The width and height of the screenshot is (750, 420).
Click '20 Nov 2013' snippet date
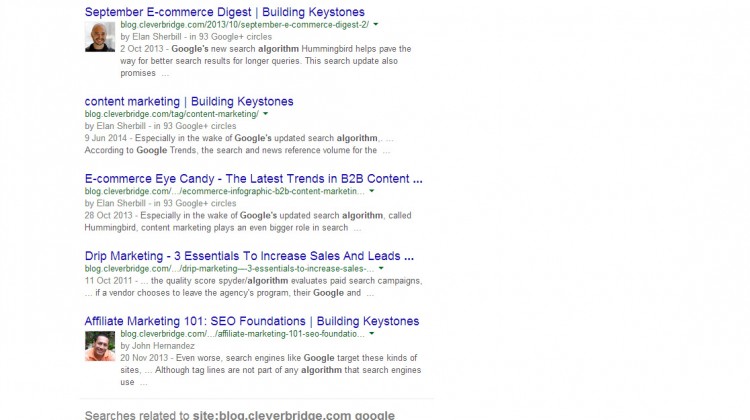tap(144, 358)
